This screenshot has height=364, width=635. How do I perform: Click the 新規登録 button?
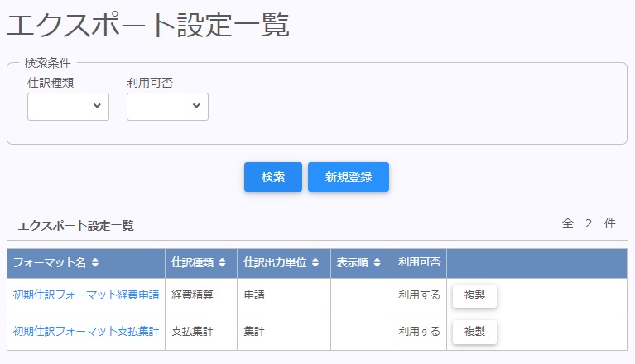pos(348,177)
